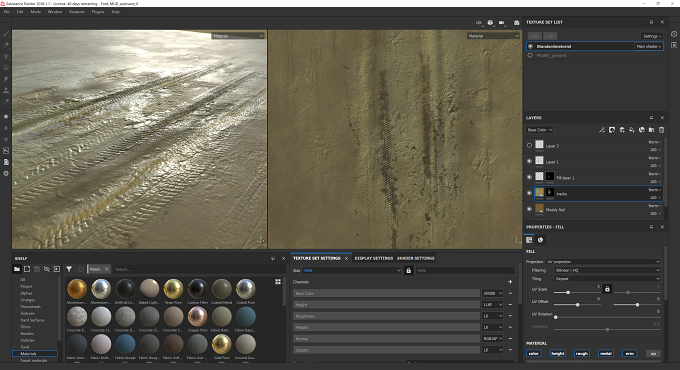Toggle the UV Scale ratio lock
This screenshot has height=370, width=680.
tap(607, 289)
